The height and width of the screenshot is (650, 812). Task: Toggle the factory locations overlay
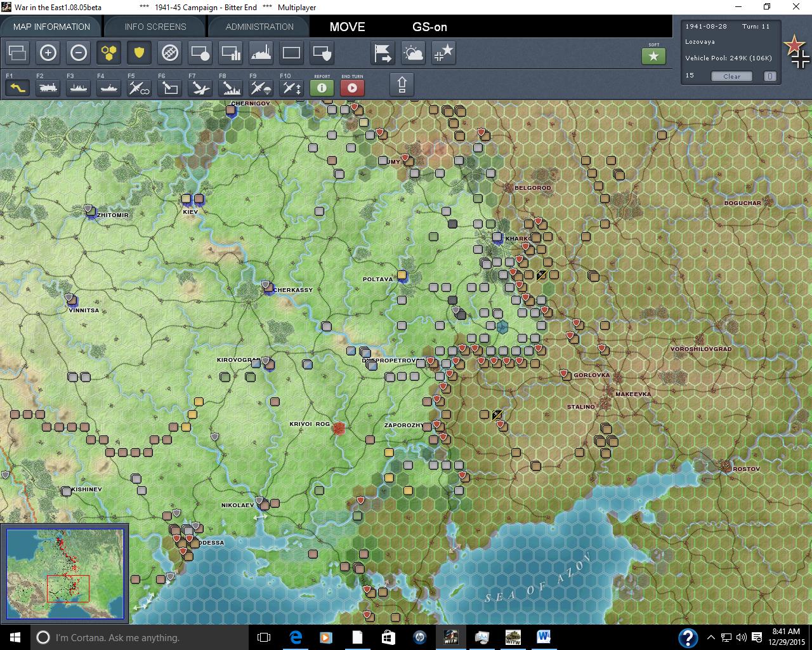pyautogui.click(x=261, y=53)
